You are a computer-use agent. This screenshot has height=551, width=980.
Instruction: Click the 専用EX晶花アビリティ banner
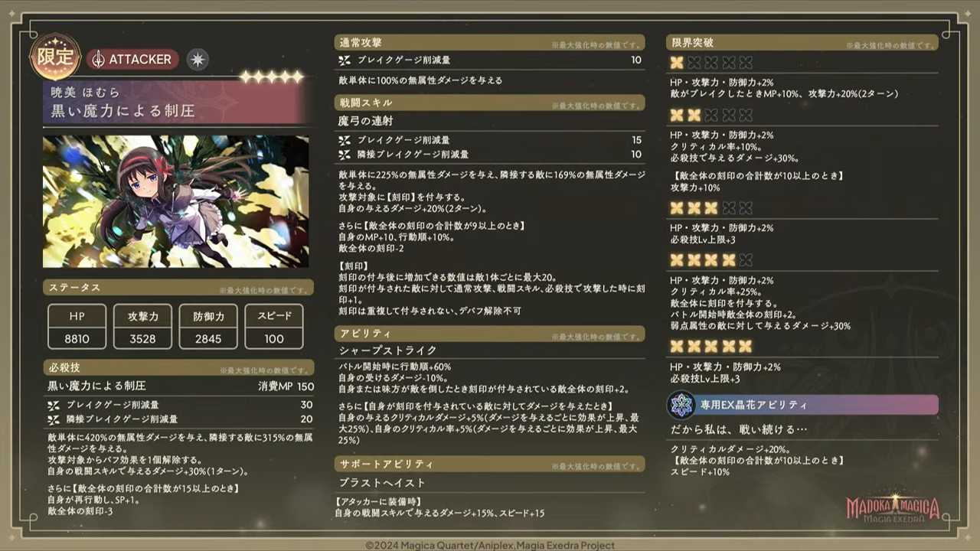click(802, 405)
